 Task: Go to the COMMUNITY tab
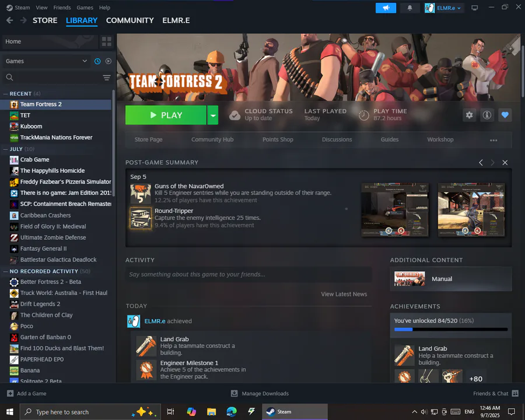[130, 20]
